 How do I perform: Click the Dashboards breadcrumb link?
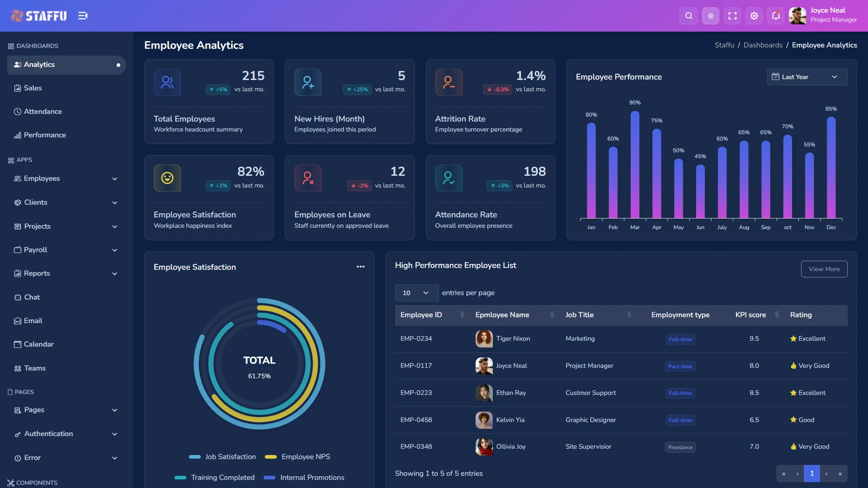click(763, 45)
